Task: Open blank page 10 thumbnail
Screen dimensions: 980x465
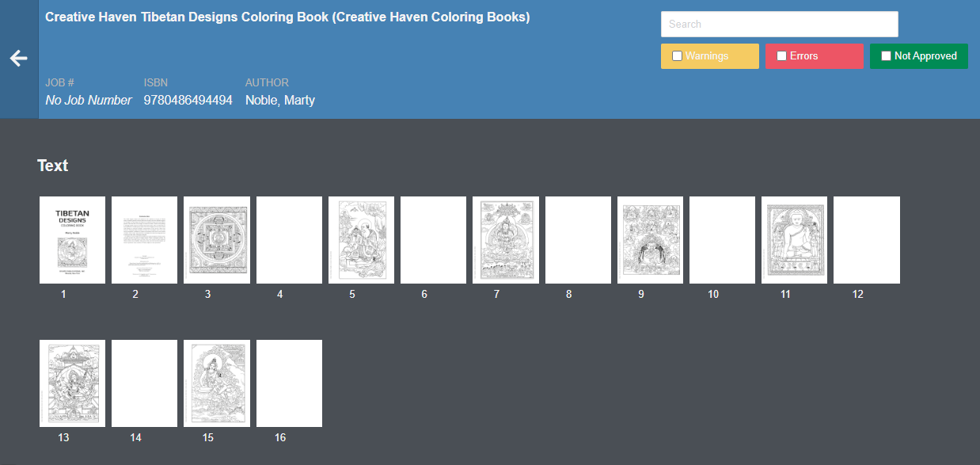Action: tap(722, 240)
